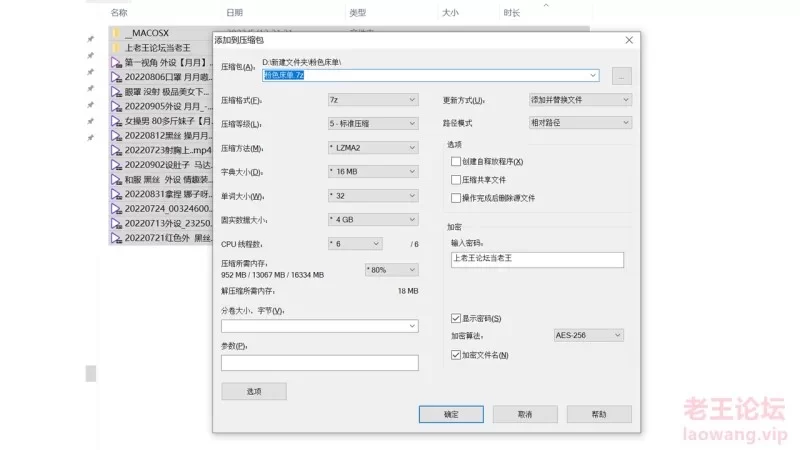Screen dimensions: 800x450
Task: Open the AES-256 加密算法 dropdown
Action: tap(589, 336)
